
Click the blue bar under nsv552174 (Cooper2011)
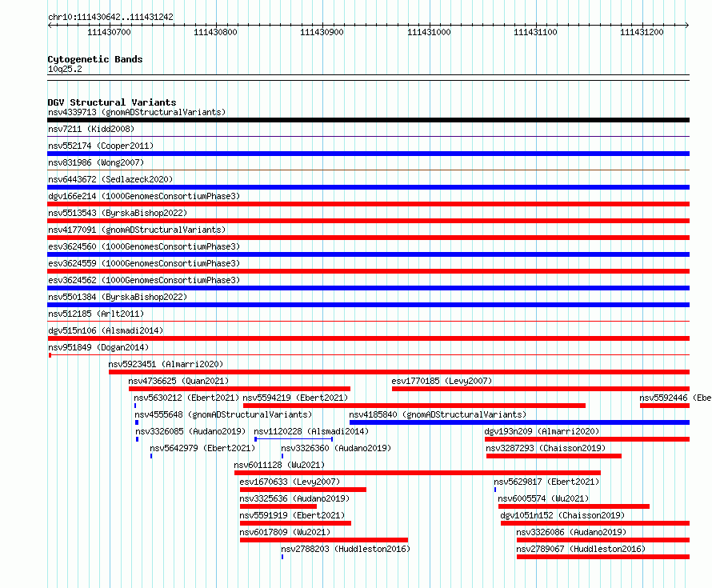pos(368,154)
